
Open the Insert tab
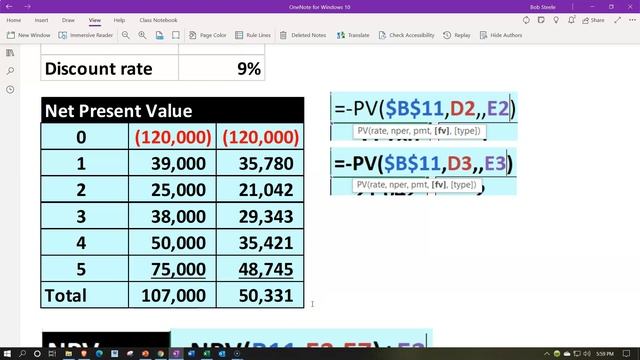[x=41, y=20]
